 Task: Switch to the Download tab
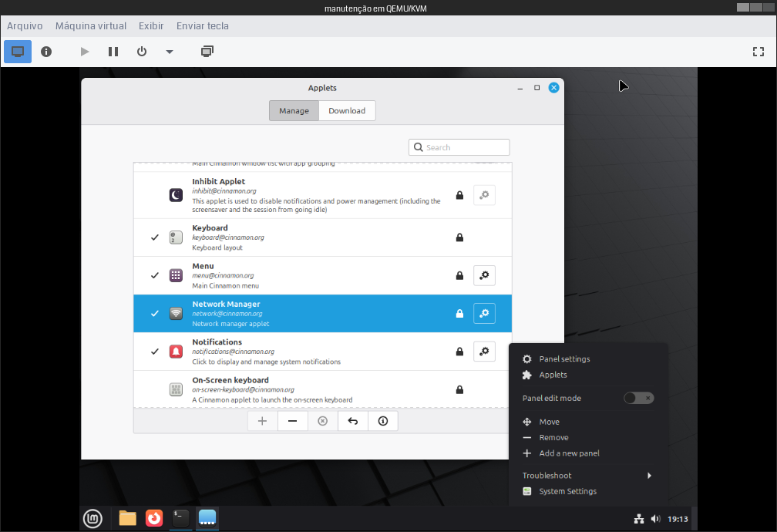pyautogui.click(x=347, y=111)
